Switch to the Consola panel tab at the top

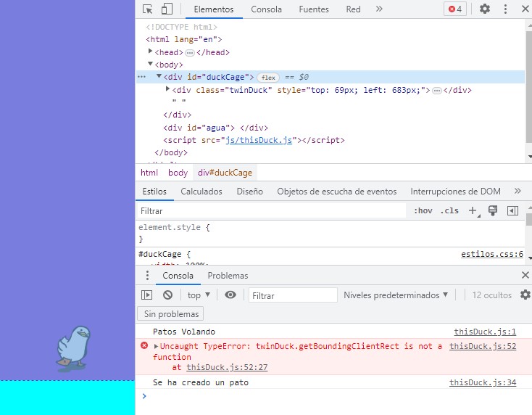click(266, 9)
